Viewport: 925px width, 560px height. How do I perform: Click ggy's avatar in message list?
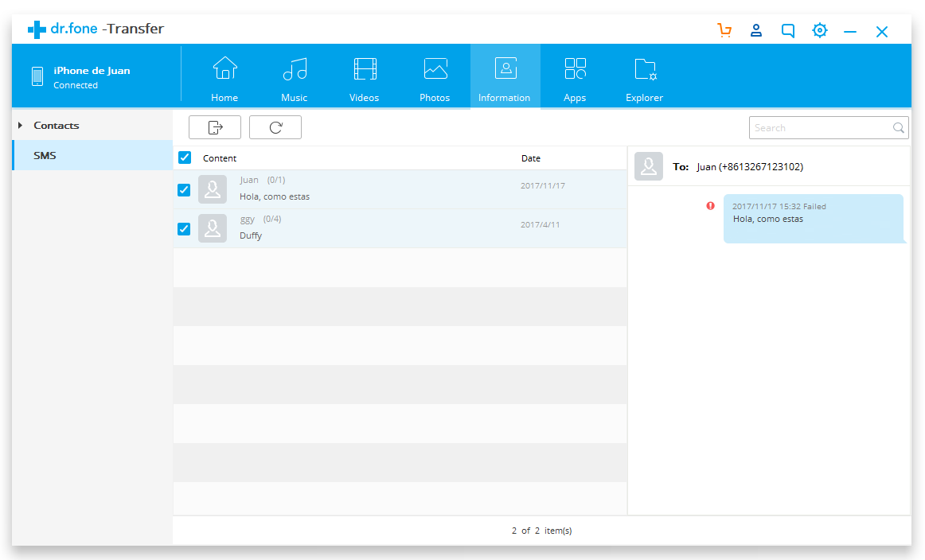pos(213,228)
